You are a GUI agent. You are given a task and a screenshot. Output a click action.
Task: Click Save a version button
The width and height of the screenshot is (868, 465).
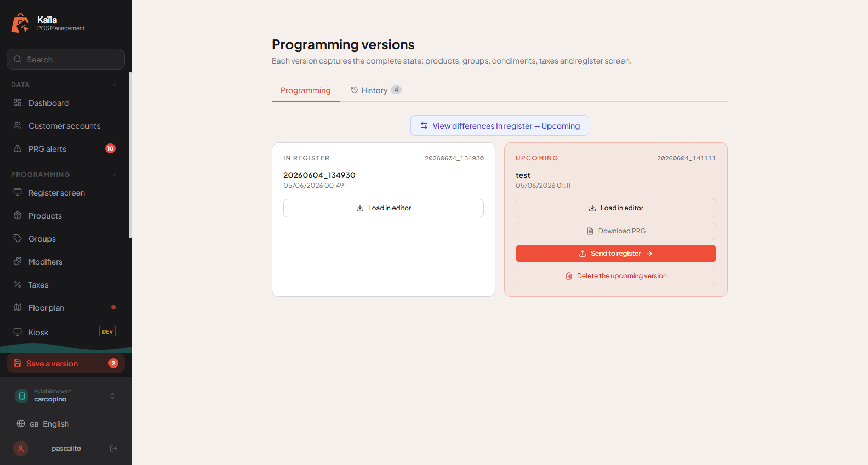(66, 364)
